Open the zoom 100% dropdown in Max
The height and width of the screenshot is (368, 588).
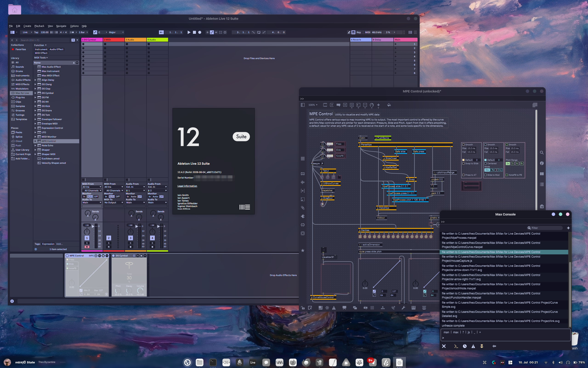coord(313,105)
